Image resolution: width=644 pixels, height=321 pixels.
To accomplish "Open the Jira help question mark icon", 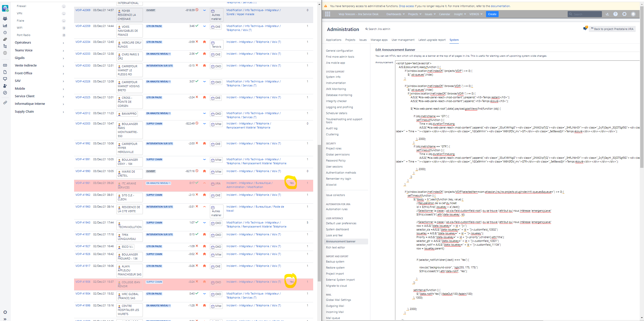I will point(616,14).
